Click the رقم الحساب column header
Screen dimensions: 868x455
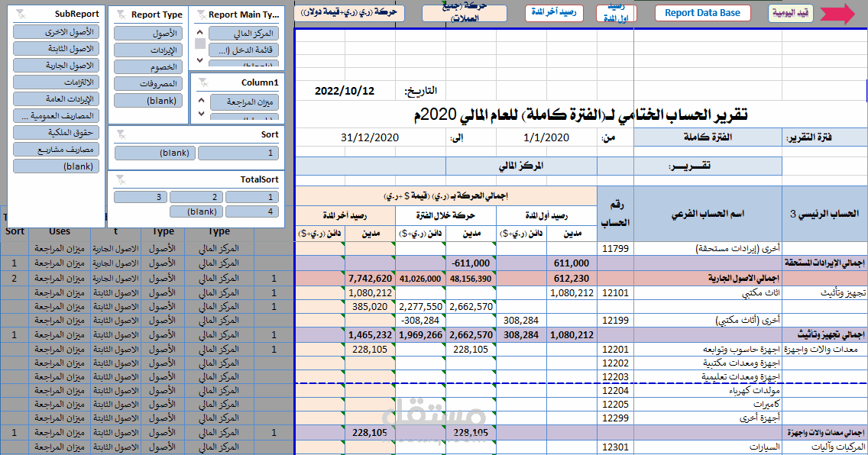(x=616, y=214)
